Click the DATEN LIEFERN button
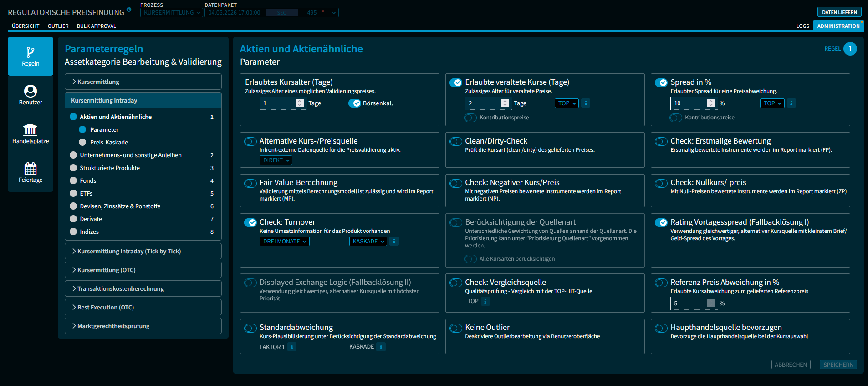The height and width of the screenshot is (386, 868). point(839,12)
